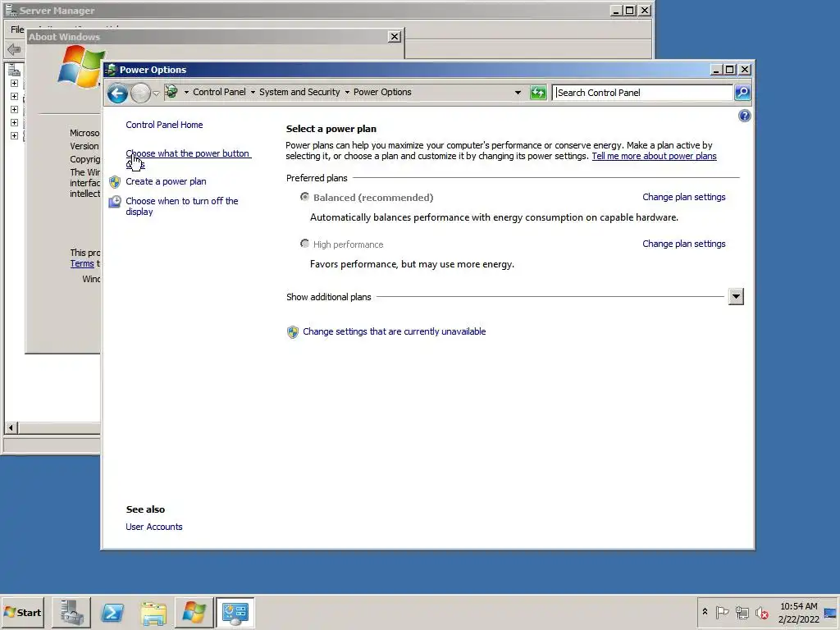The height and width of the screenshot is (630, 840).
Task: Select the High performance radio button
Action: click(x=305, y=244)
